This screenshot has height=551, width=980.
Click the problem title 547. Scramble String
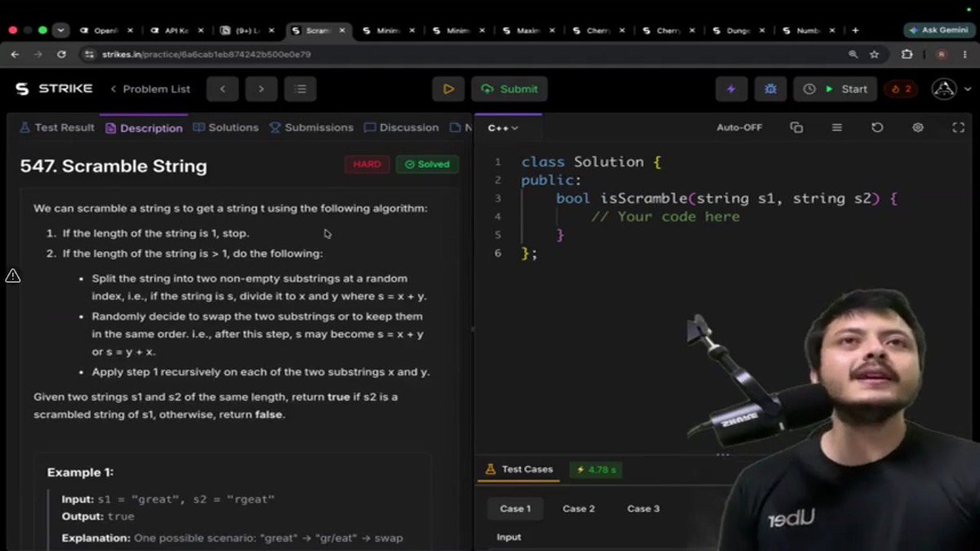pyautogui.click(x=114, y=166)
